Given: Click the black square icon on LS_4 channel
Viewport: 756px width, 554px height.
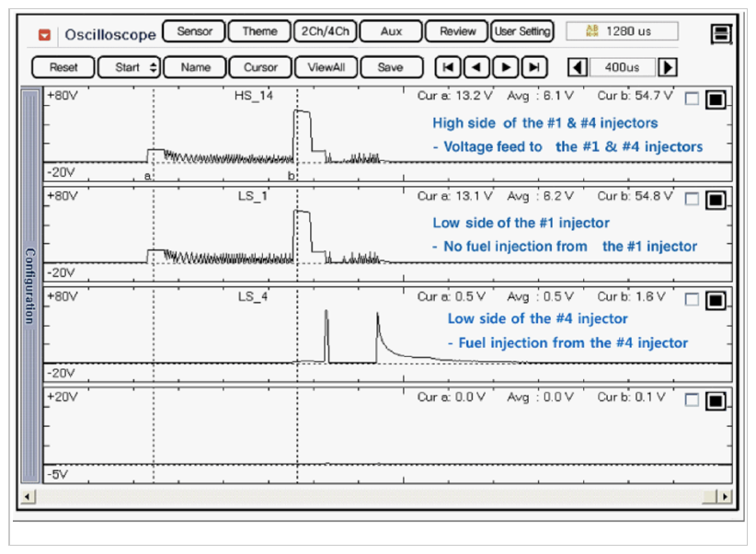Looking at the screenshot, I should click(x=716, y=301).
